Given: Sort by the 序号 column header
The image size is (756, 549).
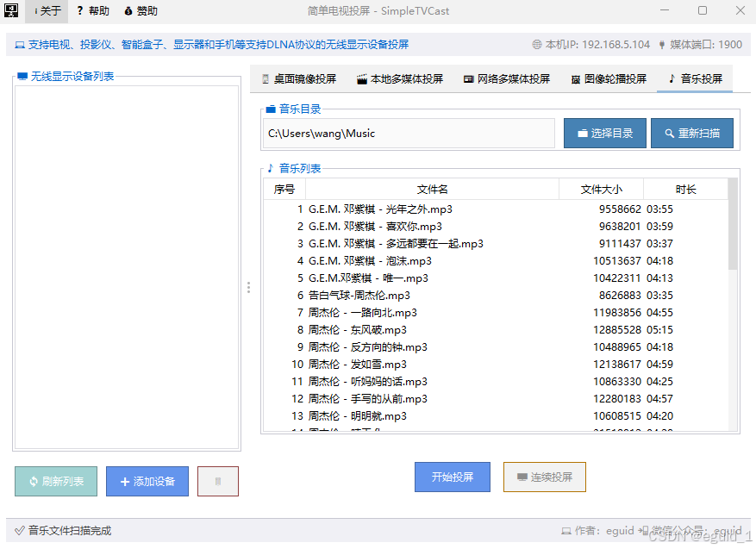Looking at the screenshot, I should pyautogui.click(x=284, y=190).
